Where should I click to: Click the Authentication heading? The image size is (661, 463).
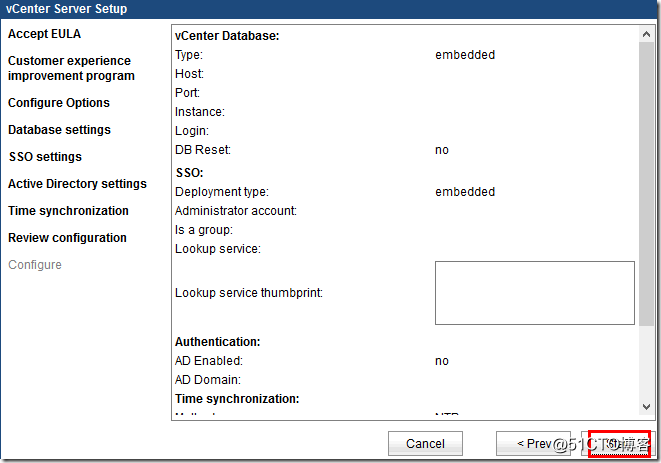click(218, 342)
